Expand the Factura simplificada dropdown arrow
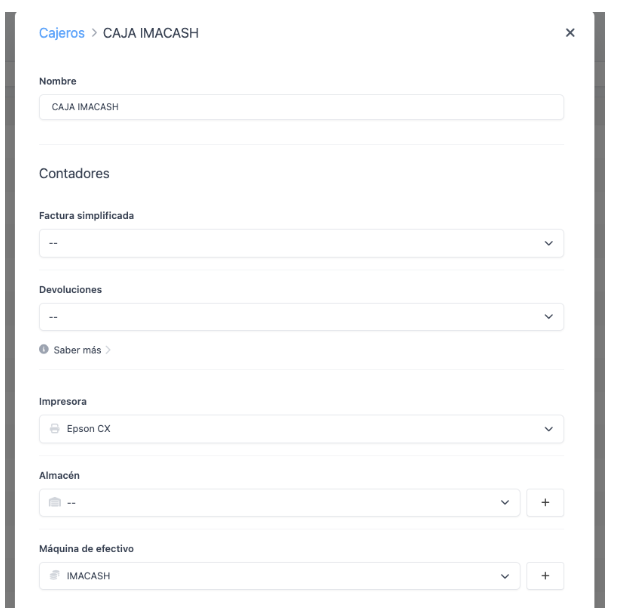Screen dimensions: 620x614 tap(548, 244)
